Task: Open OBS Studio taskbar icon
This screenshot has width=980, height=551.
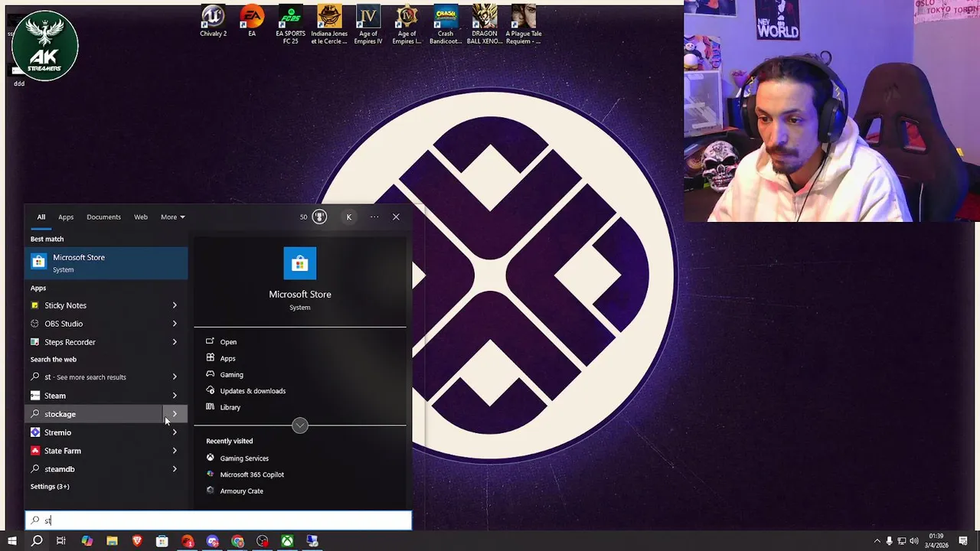Action: (x=263, y=541)
